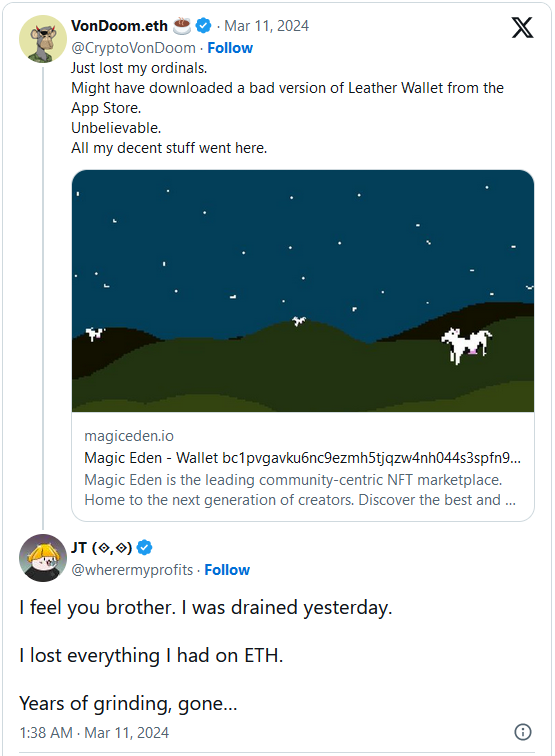The width and height of the screenshot is (555, 756).
Task: Follow the @wherermyprofits account
Action: 227,570
